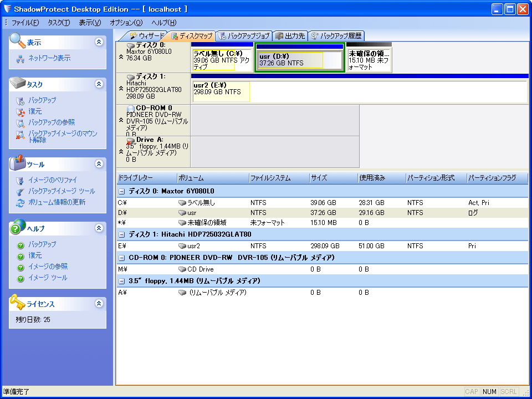Open the ファイル(F) menu
Image resolution: width=532 pixels, height=399 pixels.
[25, 23]
